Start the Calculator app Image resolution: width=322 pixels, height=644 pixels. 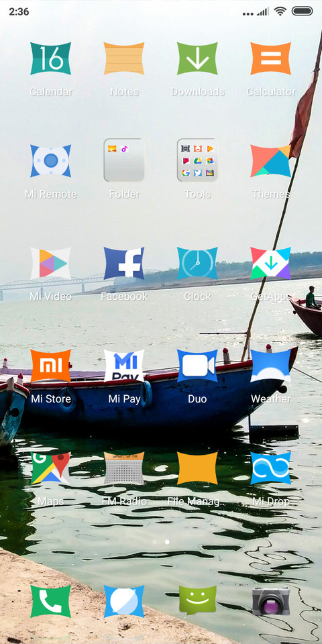click(270, 58)
